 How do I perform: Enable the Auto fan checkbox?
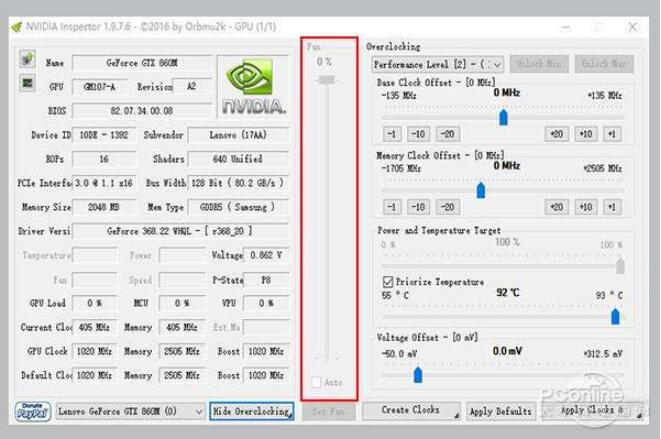point(317,383)
